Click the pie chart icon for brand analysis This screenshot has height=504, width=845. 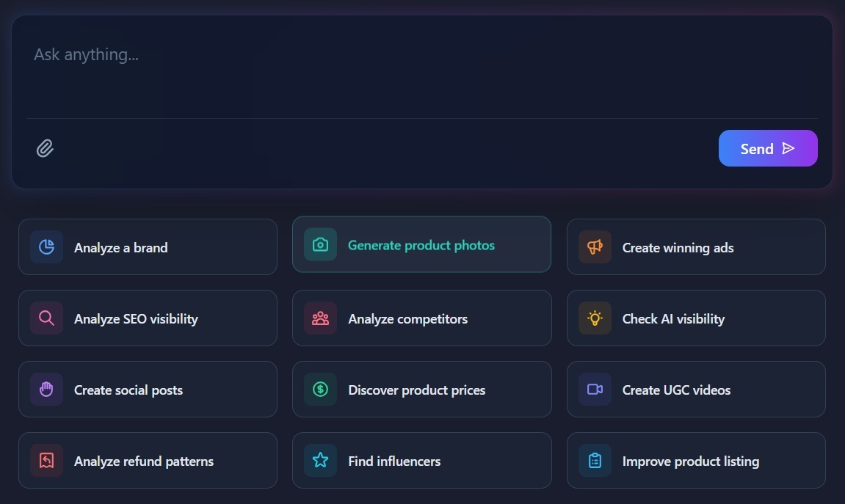[x=46, y=247]
